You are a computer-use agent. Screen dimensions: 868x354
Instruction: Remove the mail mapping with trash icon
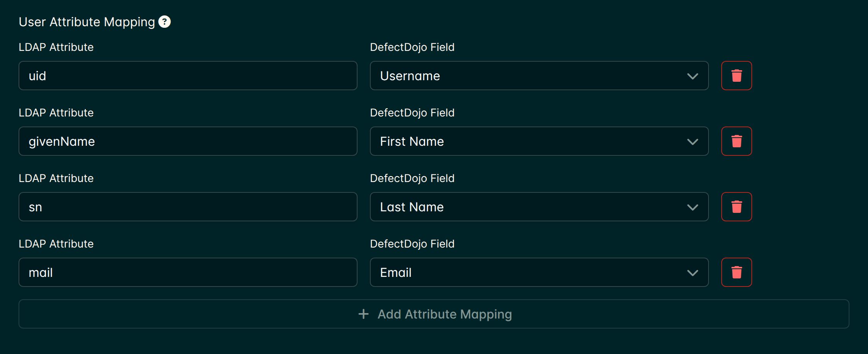[736, 272]
